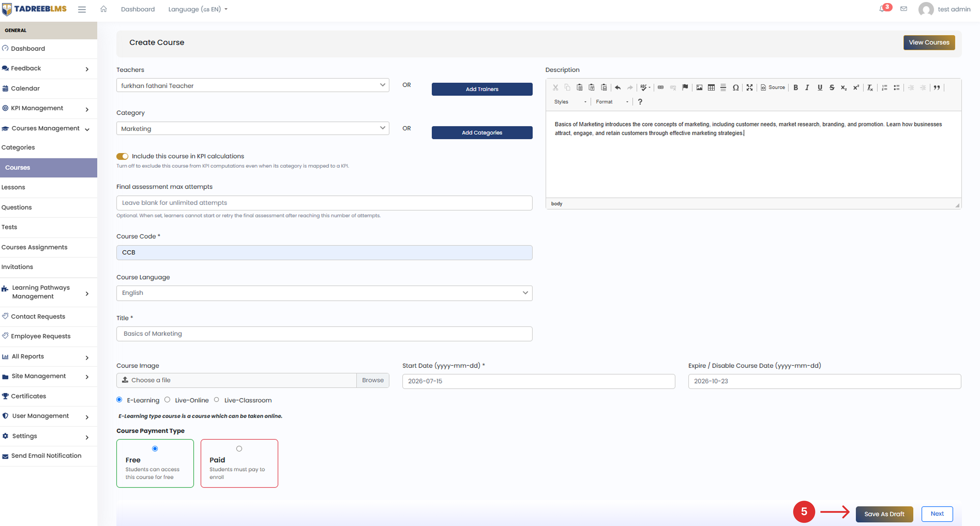
Task: Apply bold formatting
Action: (795, 88)
